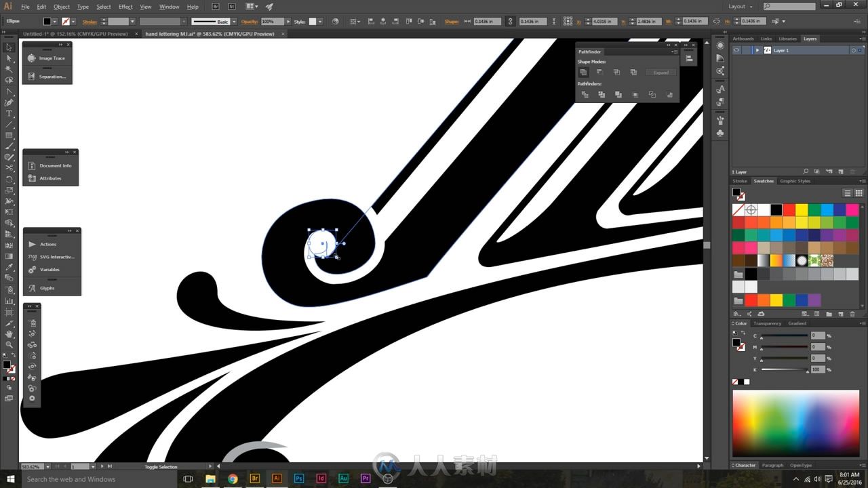Click the Expand button in Pathfinder

click(661, 73)
